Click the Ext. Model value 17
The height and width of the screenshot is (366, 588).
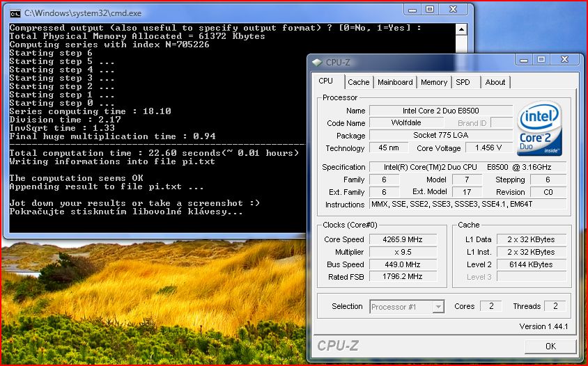tap(467, 192)
